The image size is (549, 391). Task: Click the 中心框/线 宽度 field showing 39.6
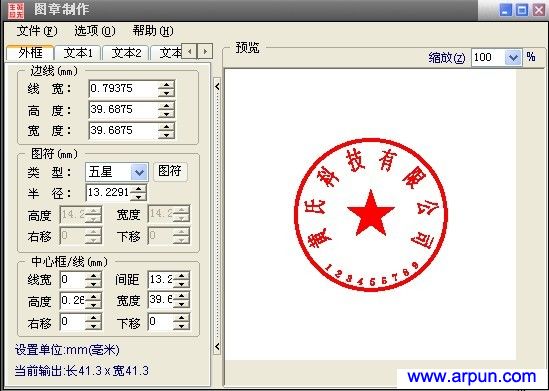click(x=161, y=300)
